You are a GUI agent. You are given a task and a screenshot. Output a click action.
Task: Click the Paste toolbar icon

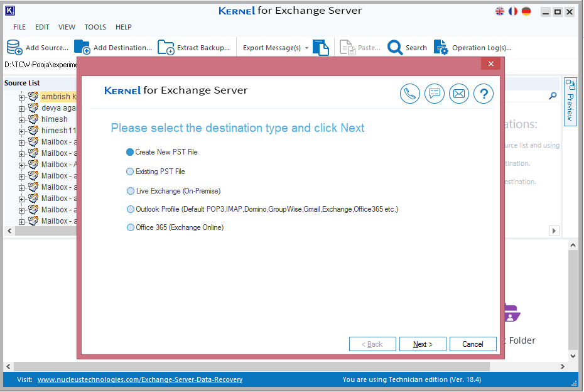click(x=347, y=47)
